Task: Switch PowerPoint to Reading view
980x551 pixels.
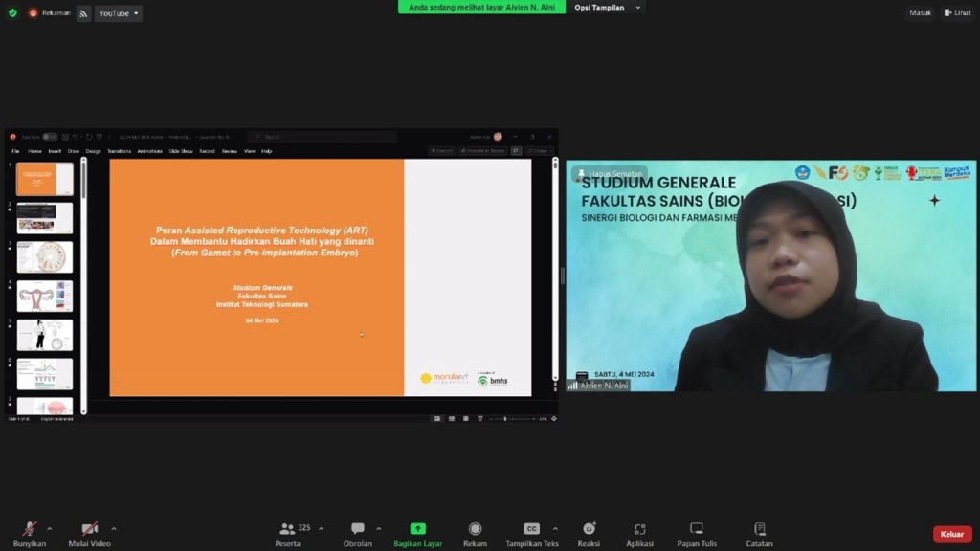Action: [x=466, y=419]
